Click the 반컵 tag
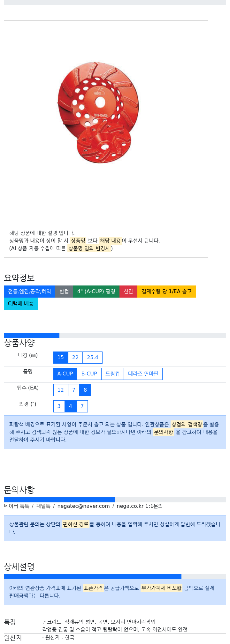Screen dimensions: 230x644 (x=64, y=291)
